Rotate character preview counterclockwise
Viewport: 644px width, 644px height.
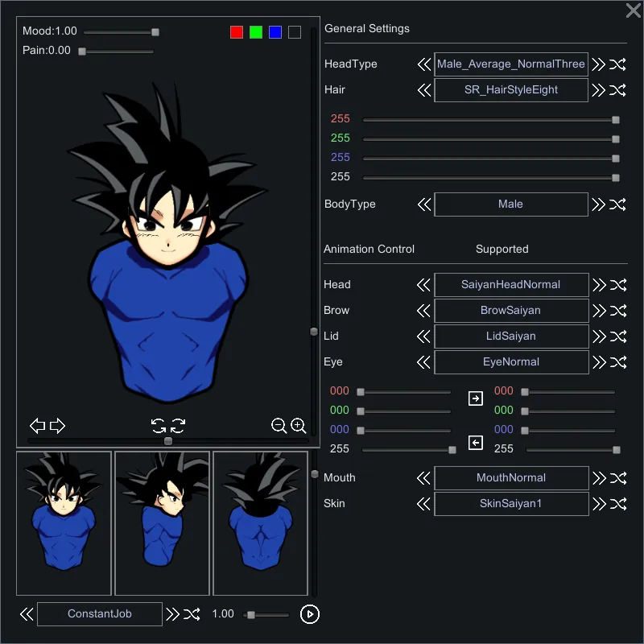(x=159, y=426)
